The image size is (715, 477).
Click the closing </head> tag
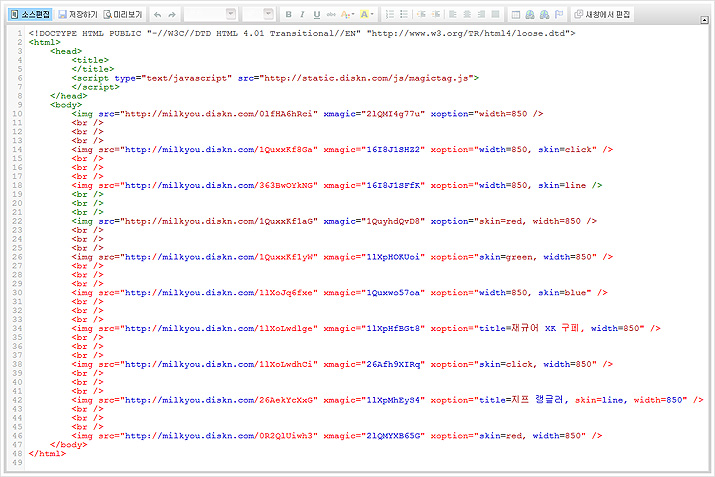tap(69, 96)
